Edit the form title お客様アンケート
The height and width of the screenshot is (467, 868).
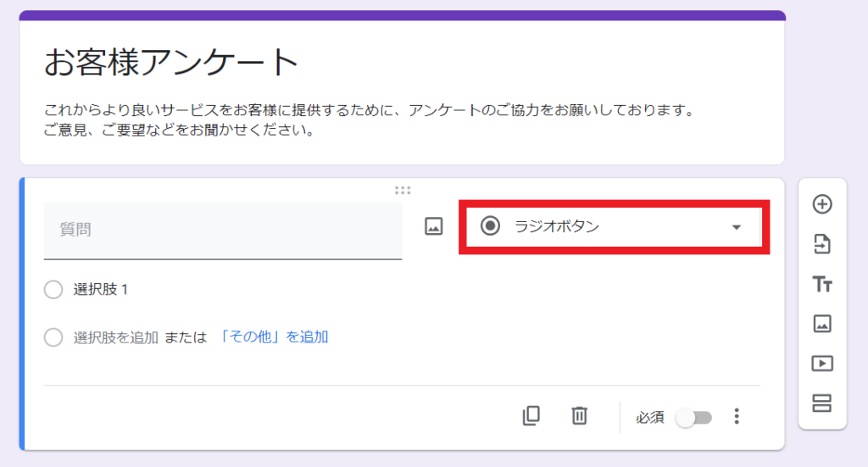tap(171, 61)
